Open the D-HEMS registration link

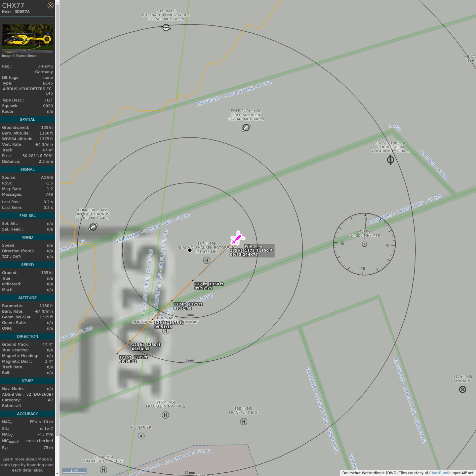point(45,66)
